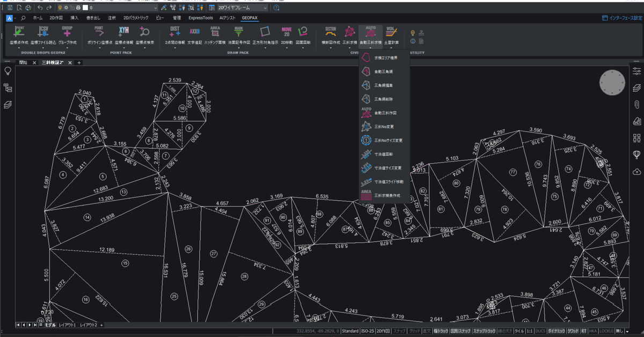The height and width of the screenshot is (337, 644).
Task: Toggle グリッド in the status bar
Action: (x=414, y=332)
